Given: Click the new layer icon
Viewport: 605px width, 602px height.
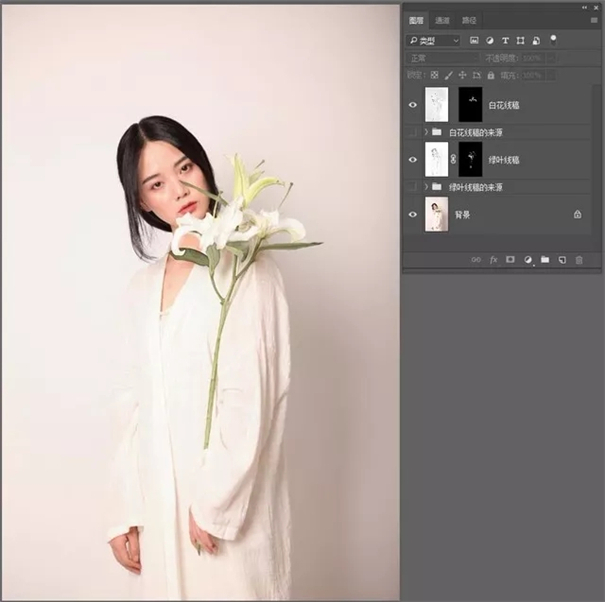Looking at the screenshot, I should tap(561, 259).
